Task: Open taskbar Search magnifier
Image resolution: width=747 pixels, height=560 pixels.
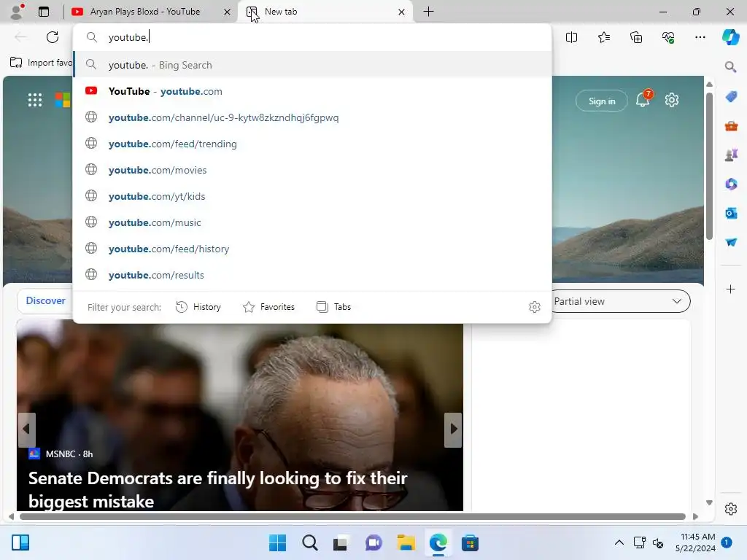Action: (x=309, y=542)
